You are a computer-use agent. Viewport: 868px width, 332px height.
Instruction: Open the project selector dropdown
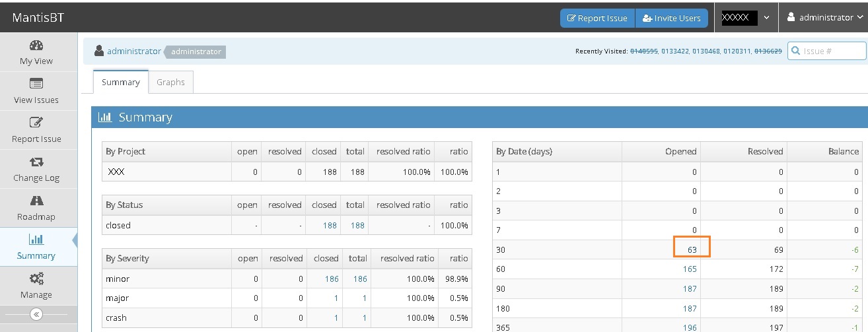point(746,18)
